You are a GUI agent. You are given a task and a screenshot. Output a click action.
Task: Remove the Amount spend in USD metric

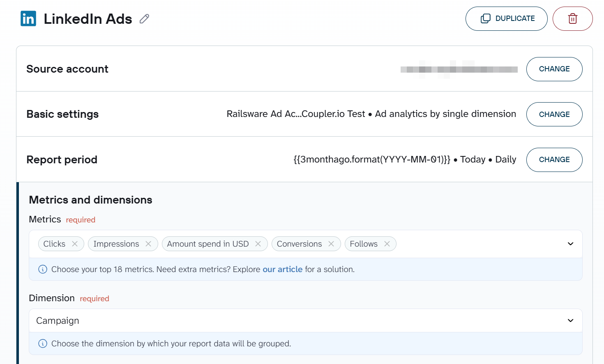tap(258, 244)
